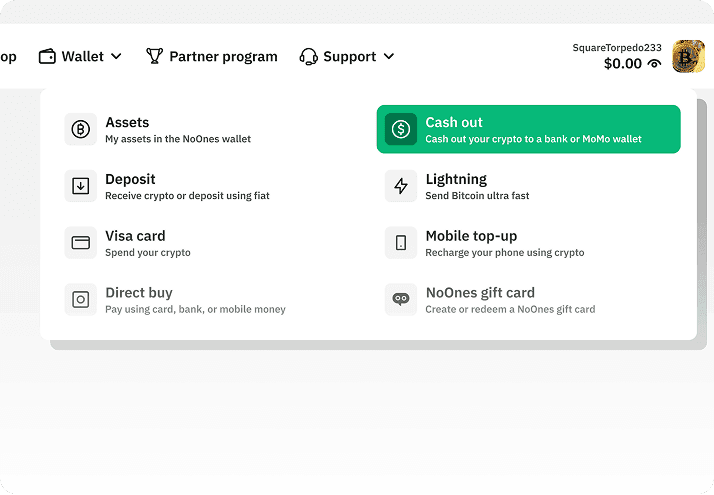Collapse the Wallet dropdown chevron
This screenshot has width=714, height=495.
116,57
